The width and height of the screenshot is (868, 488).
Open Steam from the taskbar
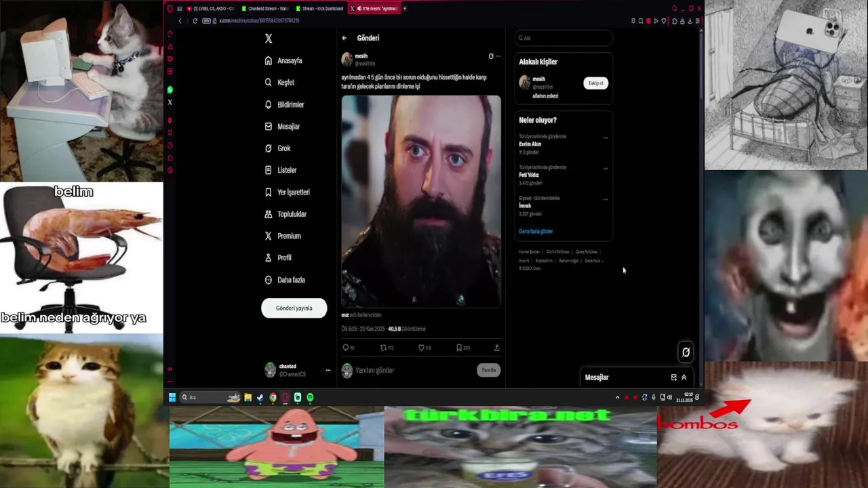(x=260, y=398)
